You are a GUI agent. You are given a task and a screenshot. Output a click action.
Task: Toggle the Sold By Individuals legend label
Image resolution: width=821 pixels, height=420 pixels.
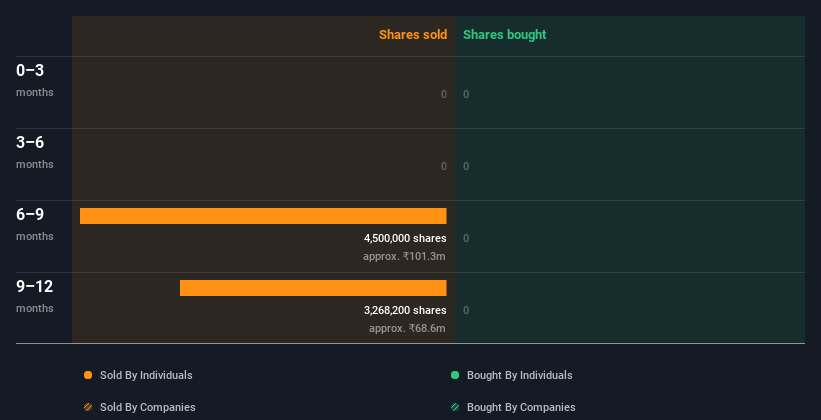coord(146,375)
